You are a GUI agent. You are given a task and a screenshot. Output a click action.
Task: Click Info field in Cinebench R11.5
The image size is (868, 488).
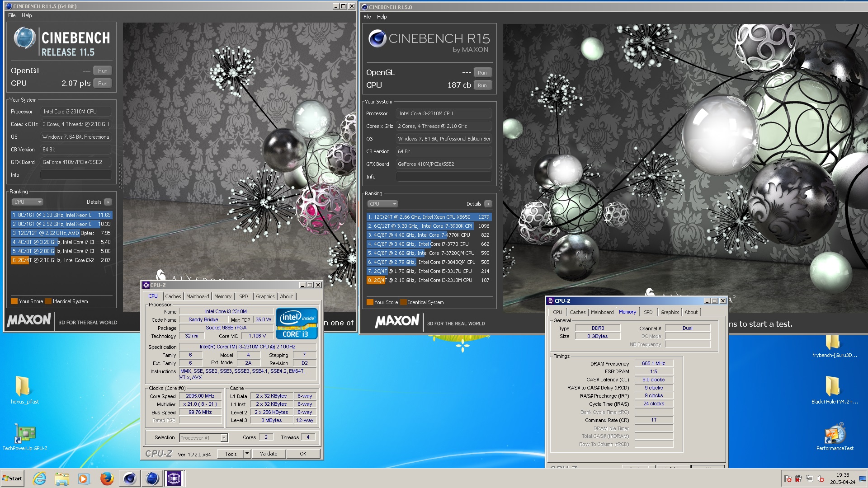[x=76, y=175]
